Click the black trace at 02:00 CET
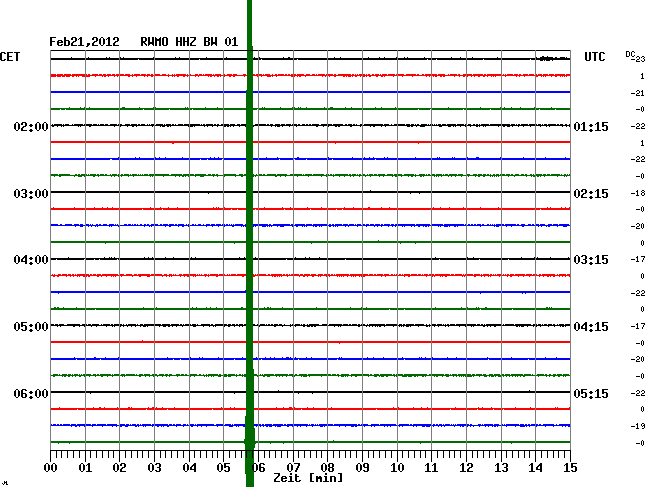 click(x=310, y=125)
